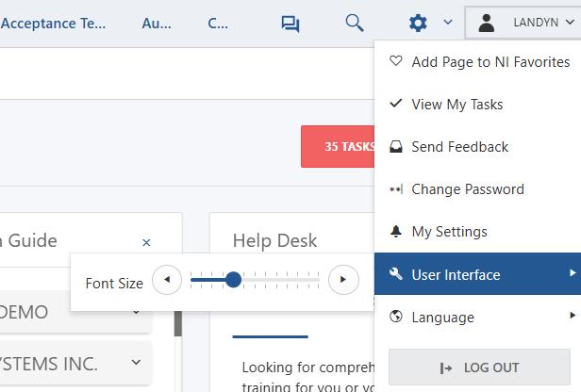Open the chat messages icon
The width and height of the screenshot is (581, 392).
point(290,24)
